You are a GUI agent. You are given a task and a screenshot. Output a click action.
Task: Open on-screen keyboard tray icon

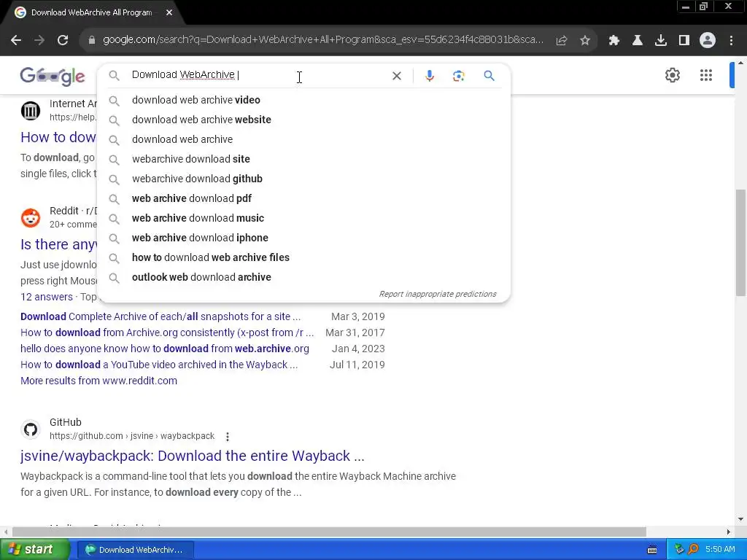652,550
